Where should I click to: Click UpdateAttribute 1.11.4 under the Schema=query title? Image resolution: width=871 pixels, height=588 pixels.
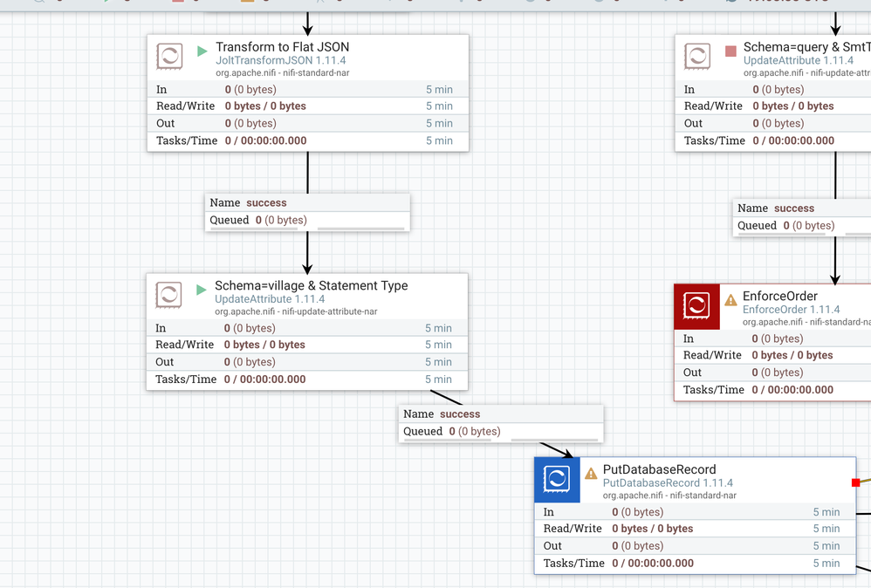[x=799, y=60]
